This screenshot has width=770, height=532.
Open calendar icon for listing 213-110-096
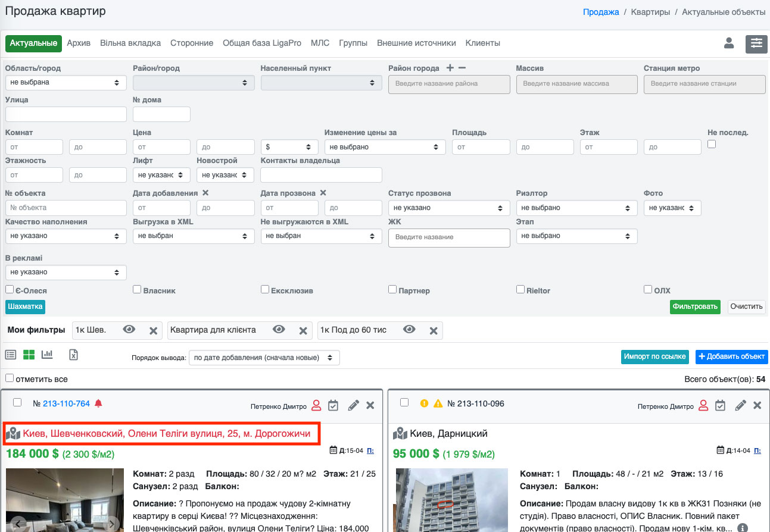click(x=720, y=405)
